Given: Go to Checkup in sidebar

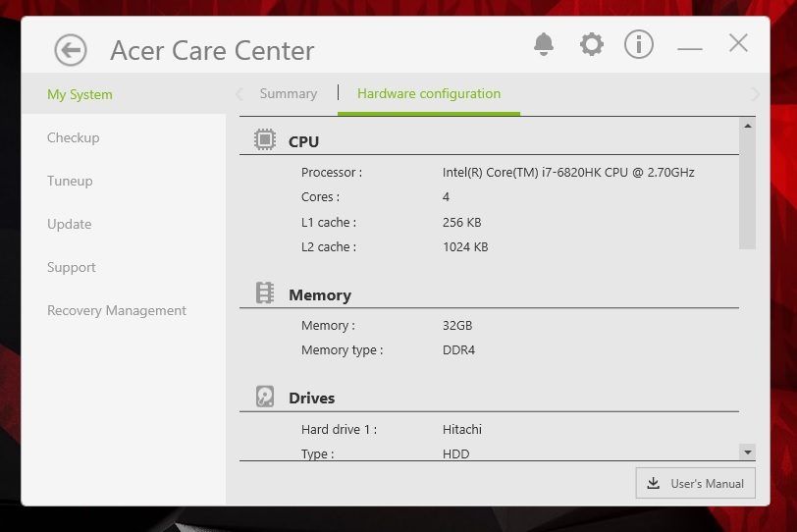Looking at the screenshot, I should click(x=73, y=138).
